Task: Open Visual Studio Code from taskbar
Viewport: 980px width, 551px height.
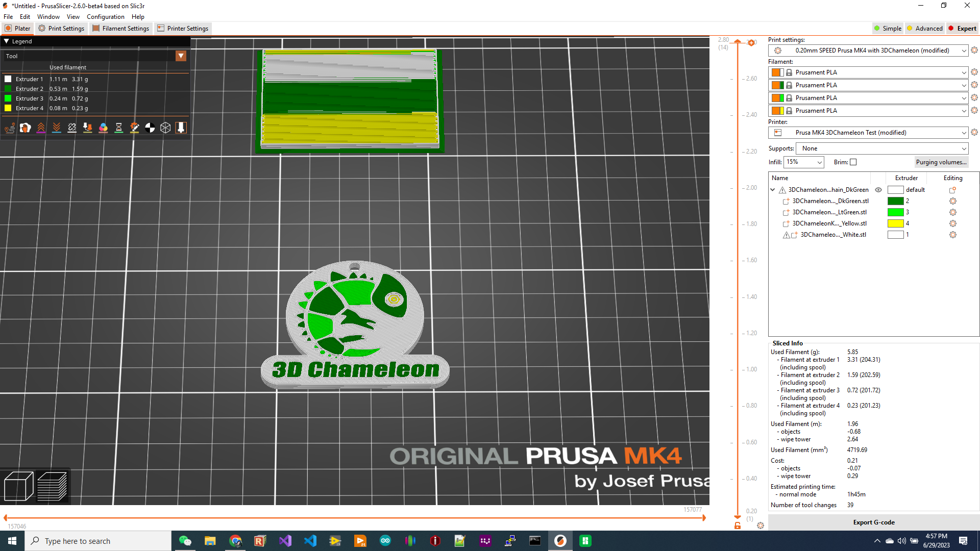Action: coord(310,541)
